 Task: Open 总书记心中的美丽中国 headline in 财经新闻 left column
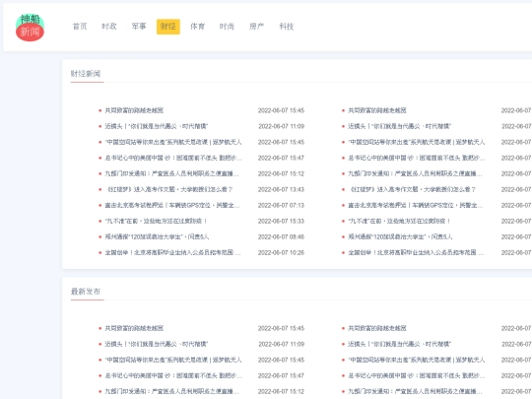coord(173,158)
